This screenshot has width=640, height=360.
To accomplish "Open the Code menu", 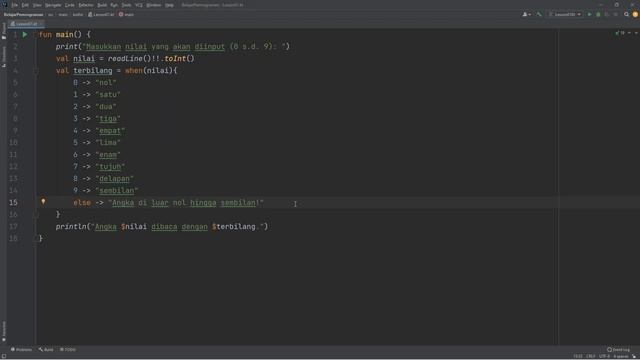I will coord(70,5).
